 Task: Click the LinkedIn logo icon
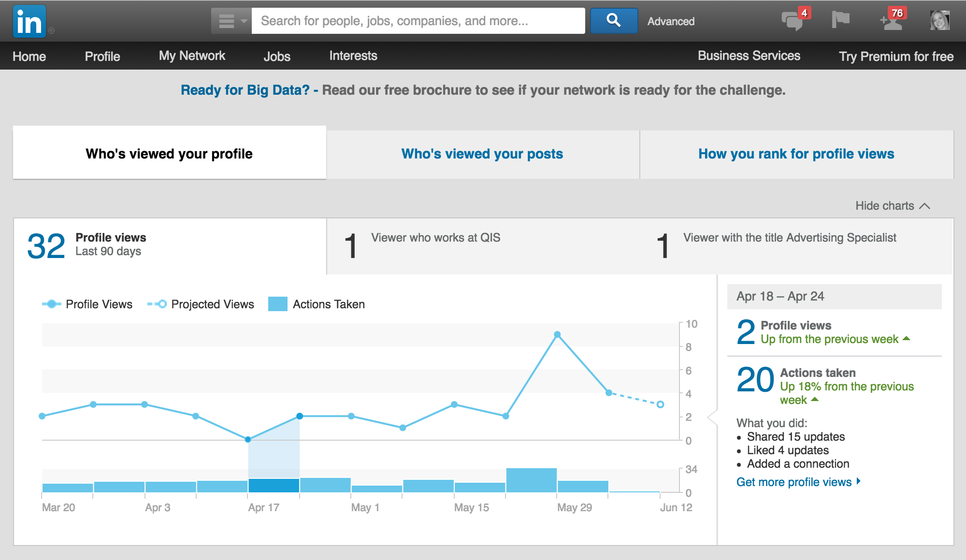coord(29,21)
